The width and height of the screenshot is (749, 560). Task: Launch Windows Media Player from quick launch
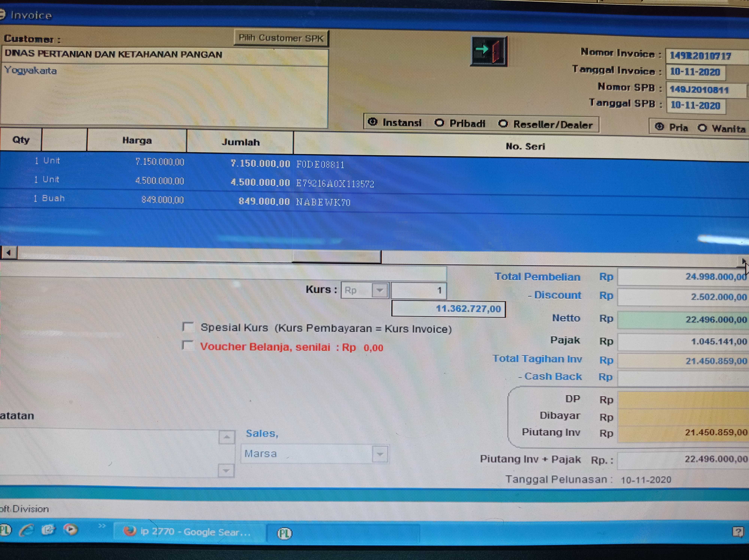[70, 529]
